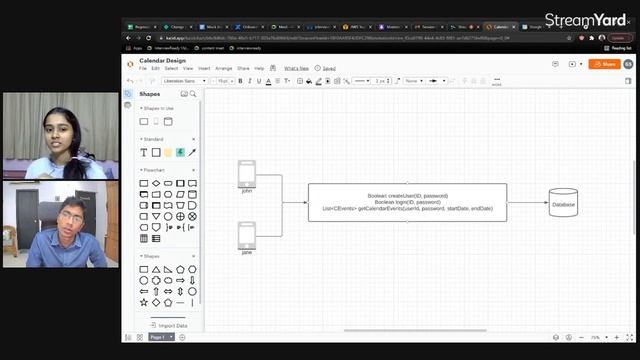Viewport: 640px width, 360px height.
Task: Select the flowchart decision diamond shape
Action: (156, 183)
